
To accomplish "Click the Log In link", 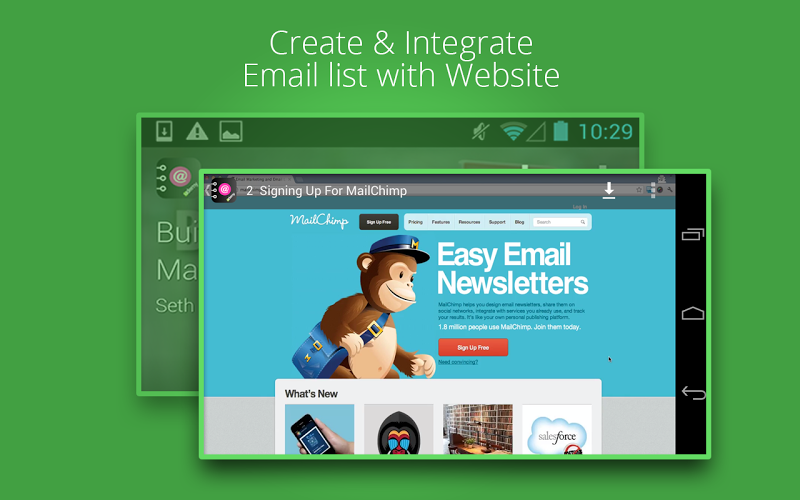I will pos(580,207).
